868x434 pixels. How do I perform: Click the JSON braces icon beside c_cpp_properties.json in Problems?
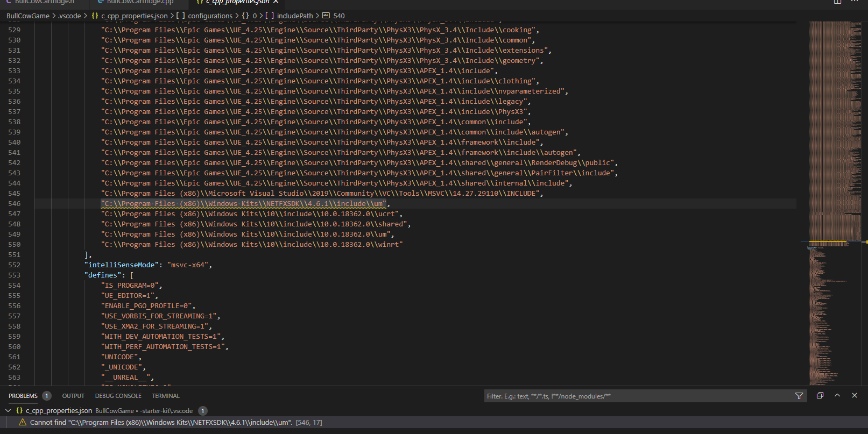[x=19, y=410]
